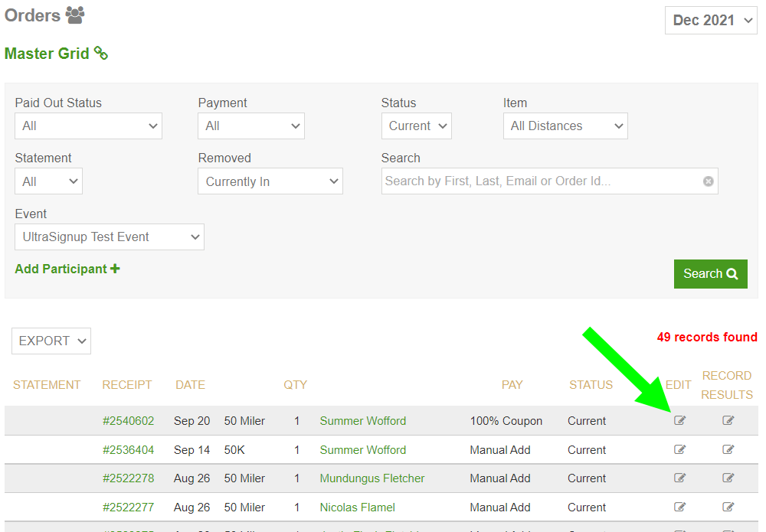
Task: Clear the search field with the x icon
Action: [708, 181]
